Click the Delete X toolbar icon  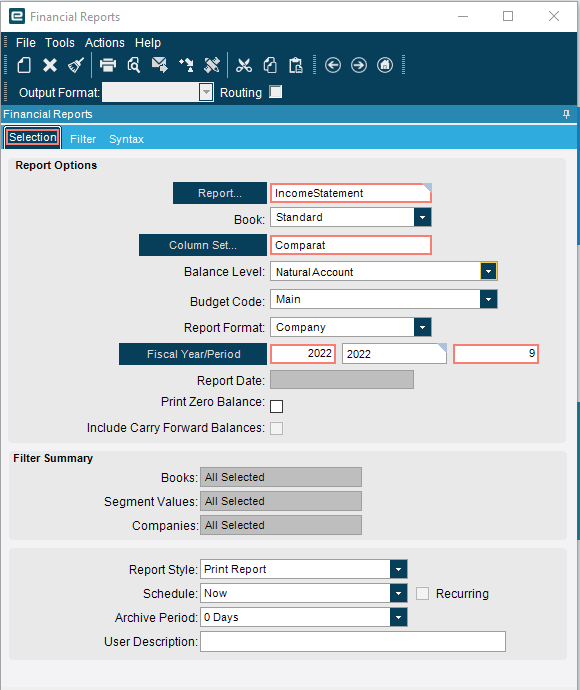pyautogui.click(x=50, y=65)
